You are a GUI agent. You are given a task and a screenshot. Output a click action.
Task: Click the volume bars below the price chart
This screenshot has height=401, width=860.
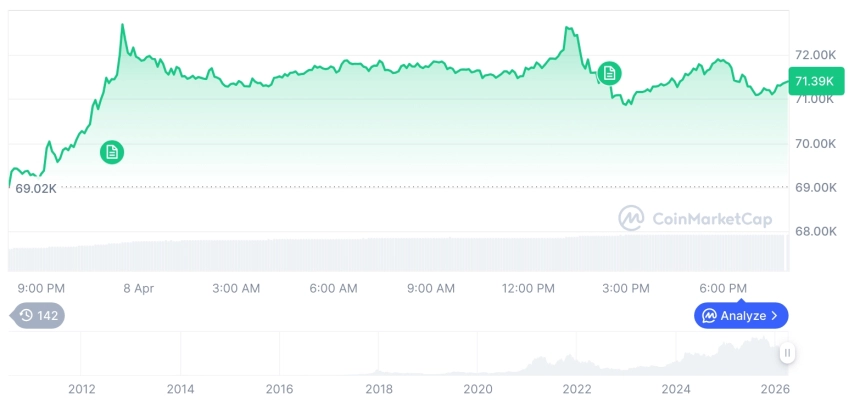coord(400,254)
